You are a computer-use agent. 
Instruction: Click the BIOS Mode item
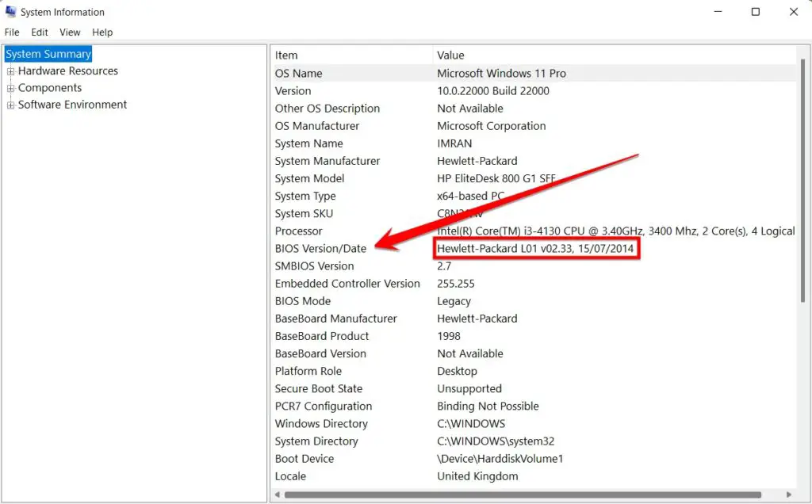tap(303, 302)
